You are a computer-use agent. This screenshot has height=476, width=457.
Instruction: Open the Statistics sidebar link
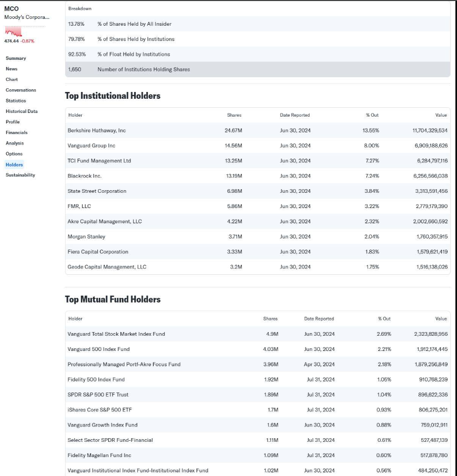[x=16, y=101]
